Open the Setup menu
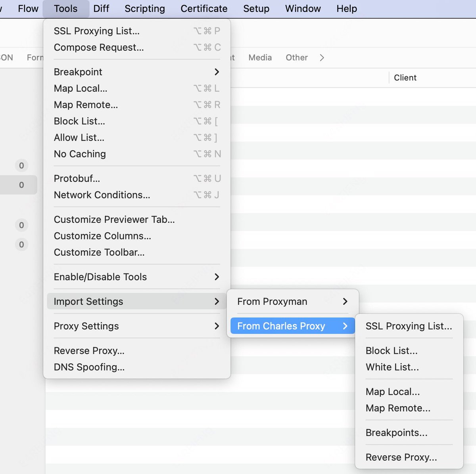Image resolution: width=476 pixels, height=474 pixels. click(x=256, y=9)
